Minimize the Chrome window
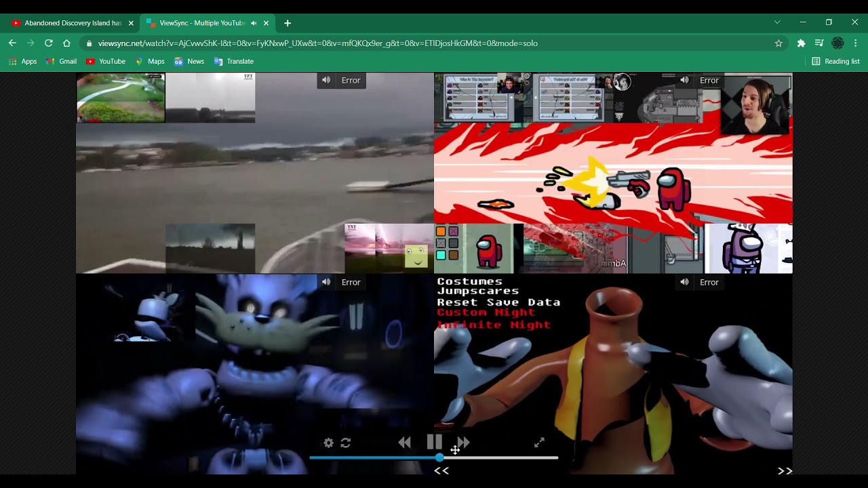The width and height of the screenshot is (868, 488). pos(803,22)
